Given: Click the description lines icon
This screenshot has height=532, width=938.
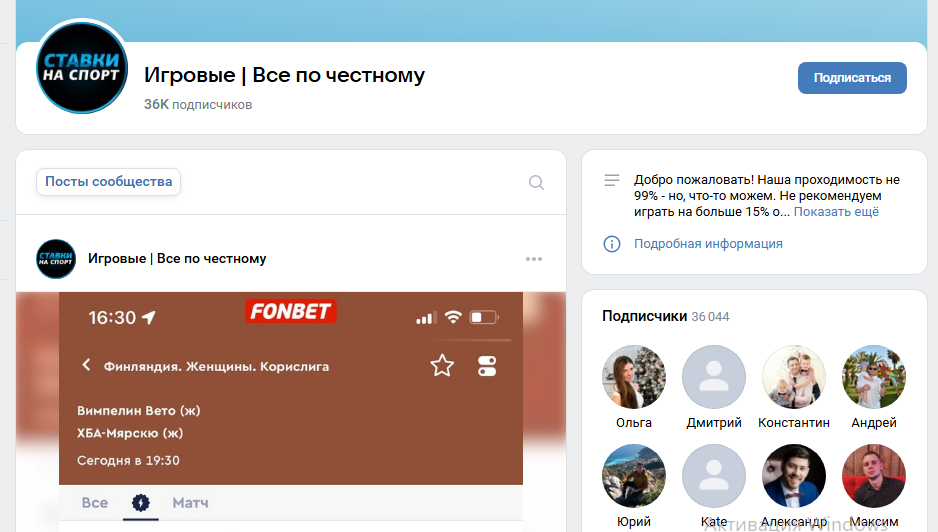Looking at the screenshot, I should (611, 180).
